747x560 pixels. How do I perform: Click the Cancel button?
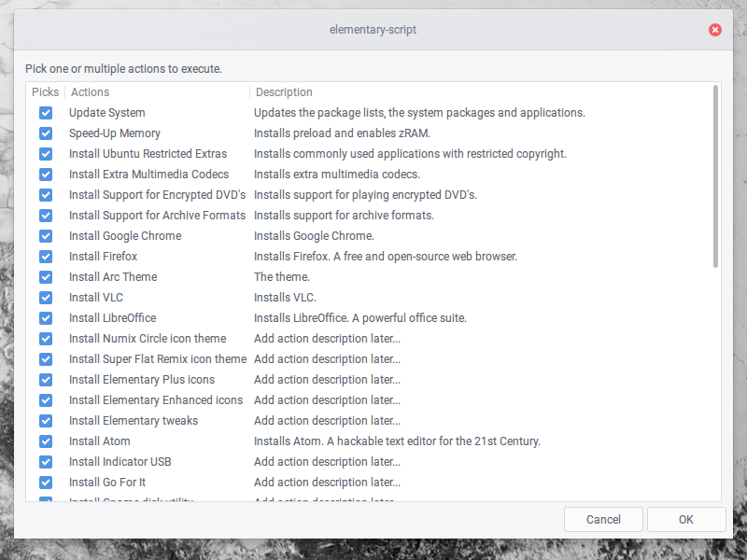603,520
